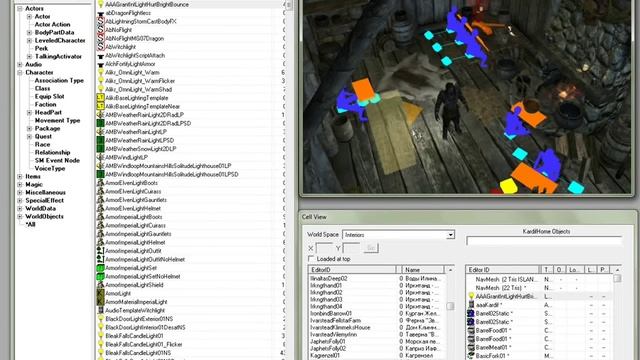Image resolution: width=640 pixels, height=360 pixels.
Task: Expand the Package node
Action: 29,128
